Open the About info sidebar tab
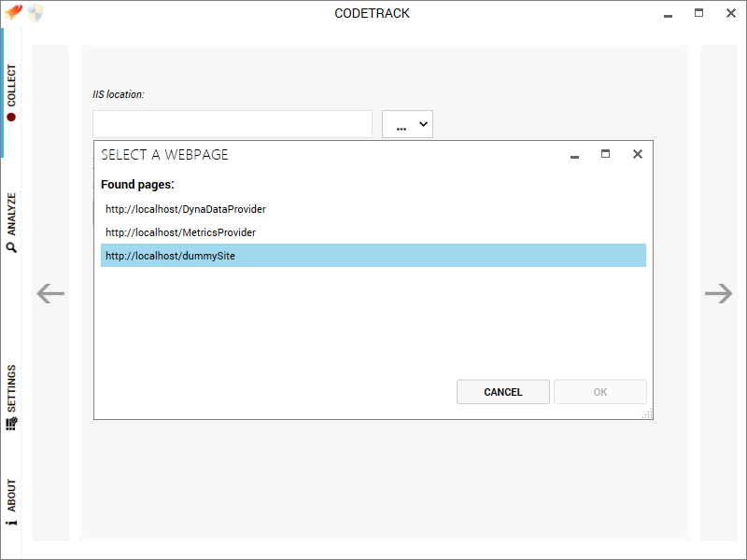 (x=11, y=502)
